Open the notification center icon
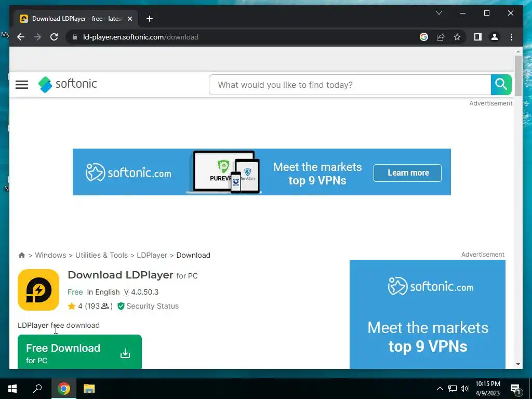The image size is (532, 399). (515, 389)
